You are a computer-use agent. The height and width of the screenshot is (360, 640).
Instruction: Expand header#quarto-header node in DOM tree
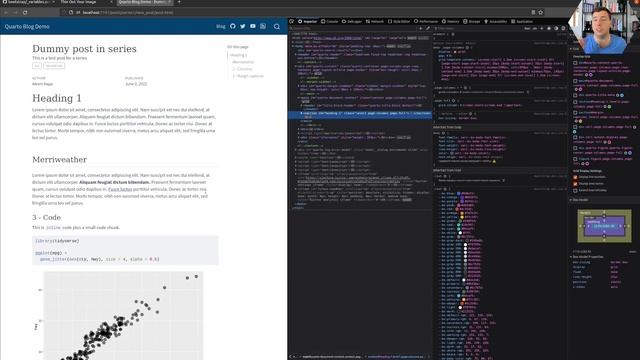pyautogui.click(x=296, y=54)
